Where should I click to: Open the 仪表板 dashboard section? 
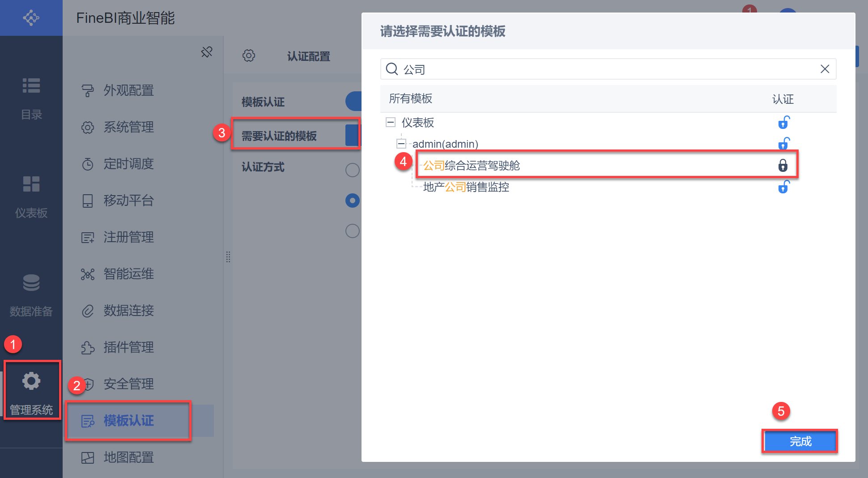click(31, 197)
